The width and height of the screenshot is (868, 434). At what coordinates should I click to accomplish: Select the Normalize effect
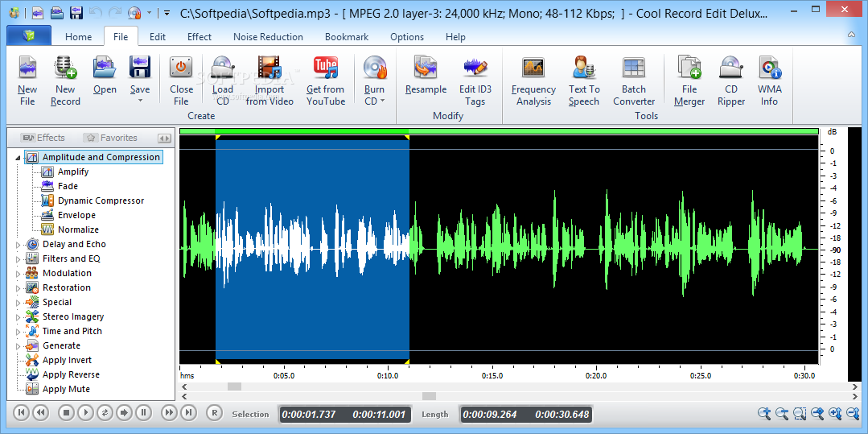point(78,229)
